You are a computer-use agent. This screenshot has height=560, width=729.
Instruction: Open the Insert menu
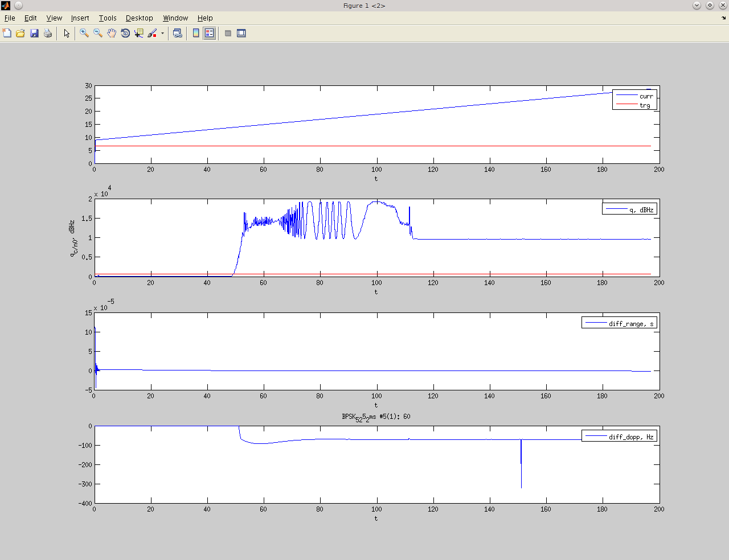pyautogui.click(x=80, y=18)
